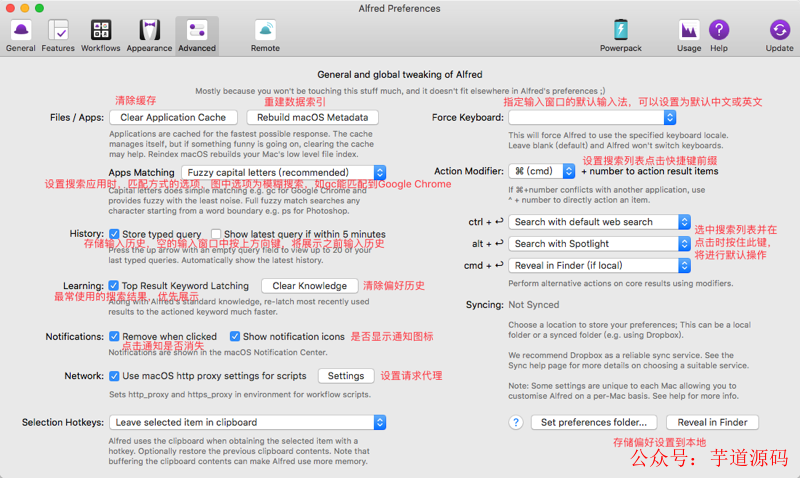Image resolution: width=800 pixels, height=478 pixels.
Task: Click the Not Synced status text
Action: (x=534, y=305)
